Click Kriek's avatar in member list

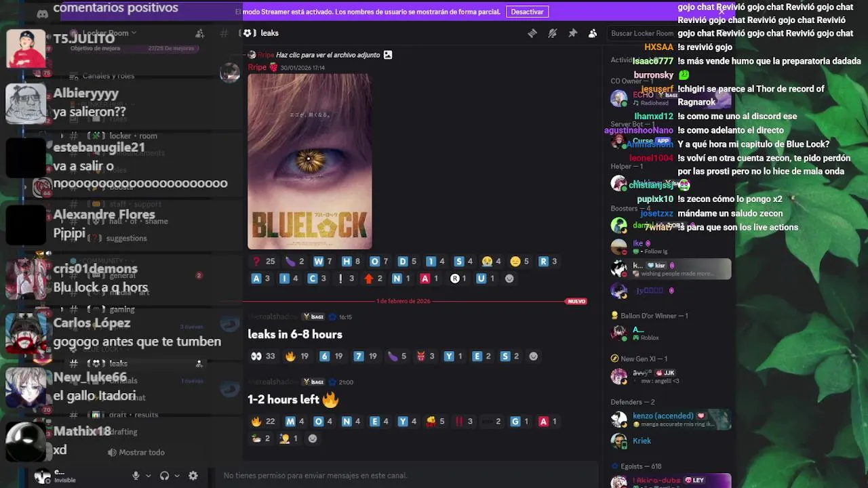(x=618, y=441)
